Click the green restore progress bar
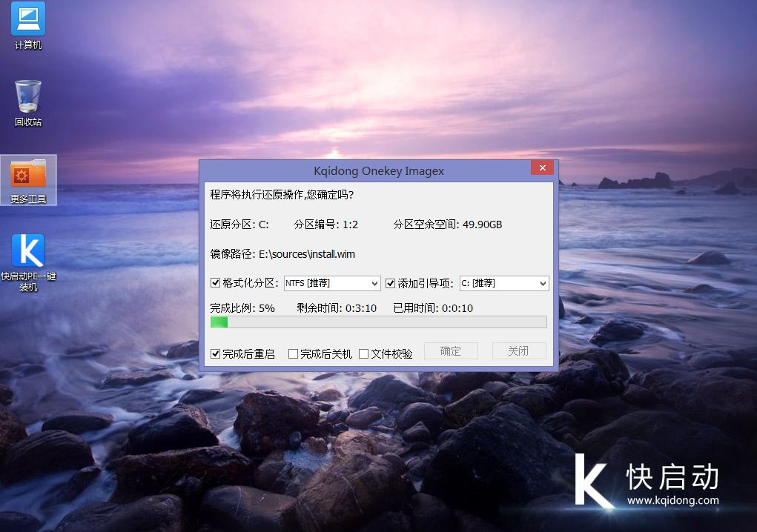This screenshot has height=532, width=757. (x=219, y=322)
